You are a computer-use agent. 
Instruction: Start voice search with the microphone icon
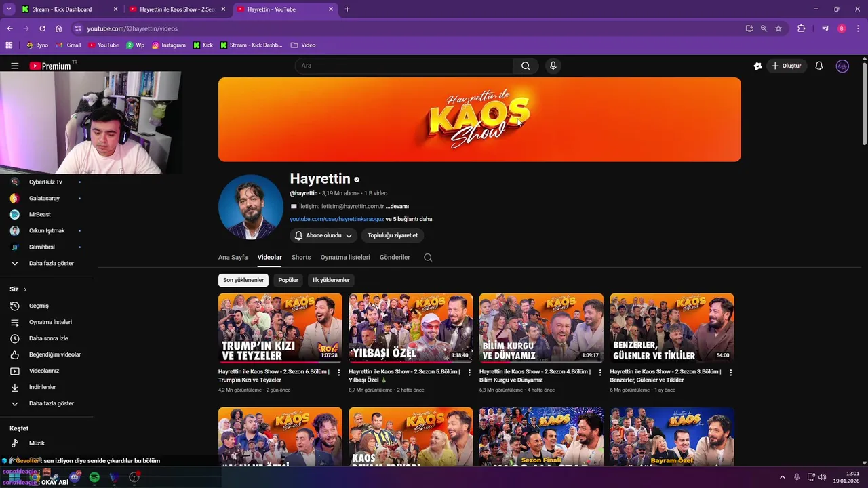(x=553, y=66)
